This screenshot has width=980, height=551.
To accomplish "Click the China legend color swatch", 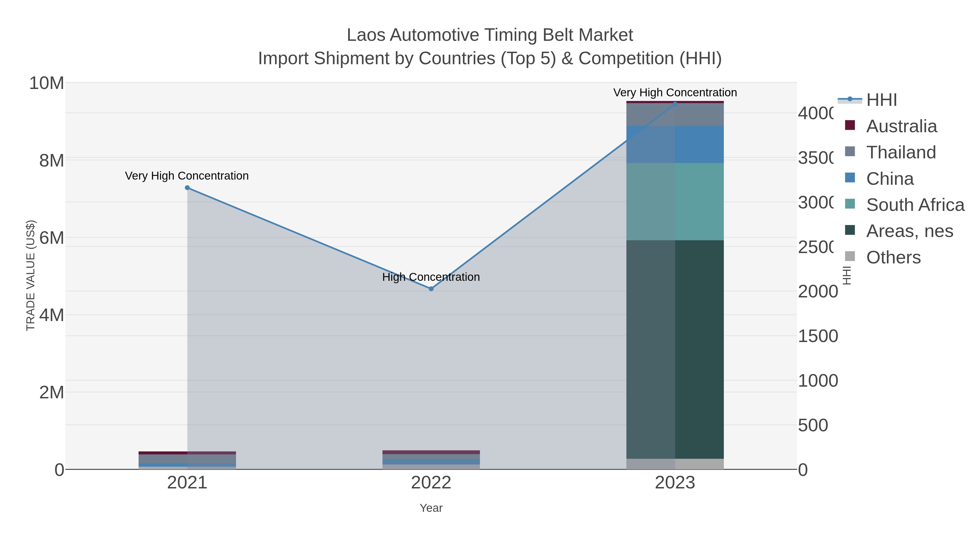I will 850,178.
